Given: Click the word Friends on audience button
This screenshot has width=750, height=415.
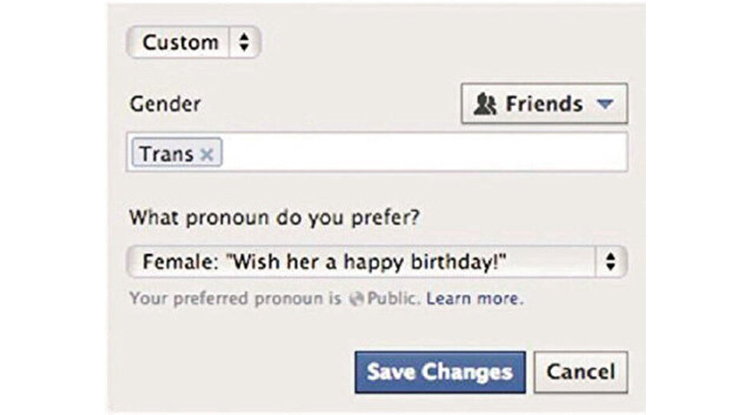Looking at the screenshot, I should 544,104.
